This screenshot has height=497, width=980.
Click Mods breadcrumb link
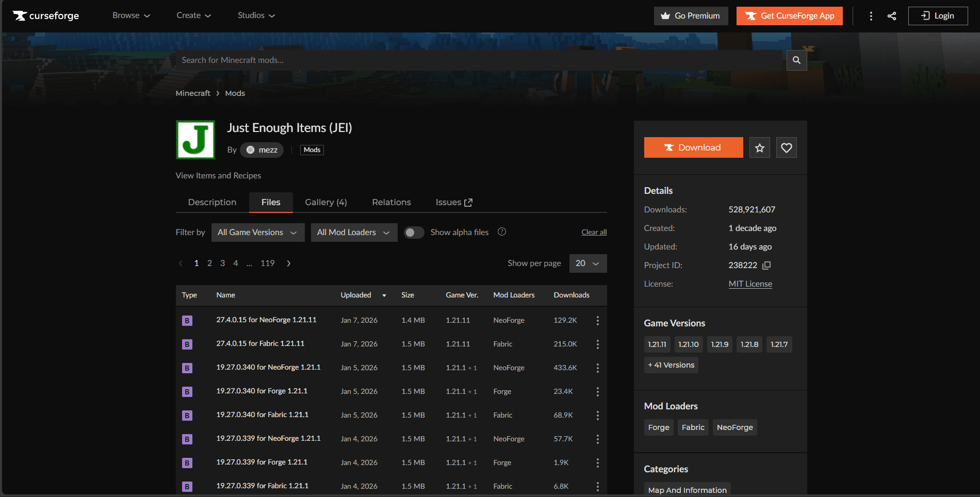(x=235, y=93)
